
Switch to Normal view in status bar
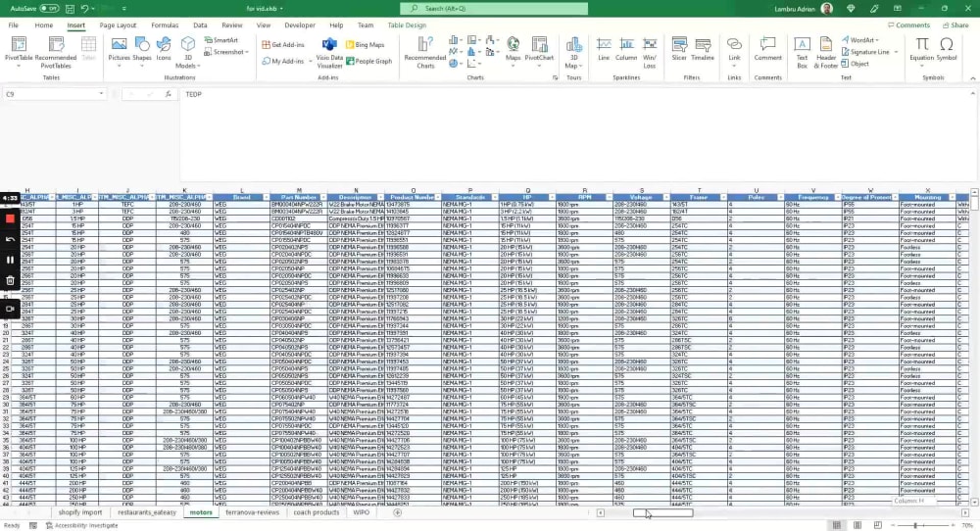click(x=836, y=525)
